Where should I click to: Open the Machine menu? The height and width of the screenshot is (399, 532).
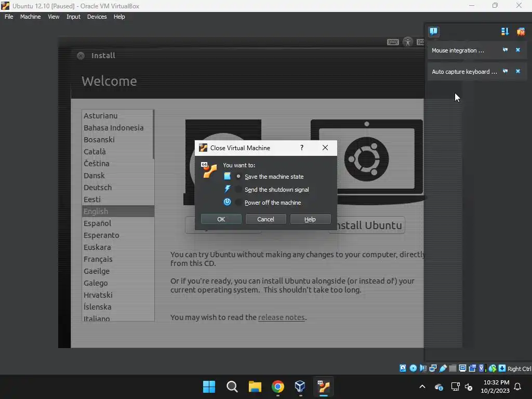[31, 17]
